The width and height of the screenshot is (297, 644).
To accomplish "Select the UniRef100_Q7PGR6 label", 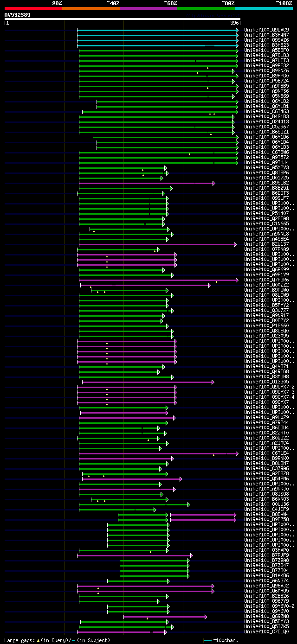I will pos(266,280).
